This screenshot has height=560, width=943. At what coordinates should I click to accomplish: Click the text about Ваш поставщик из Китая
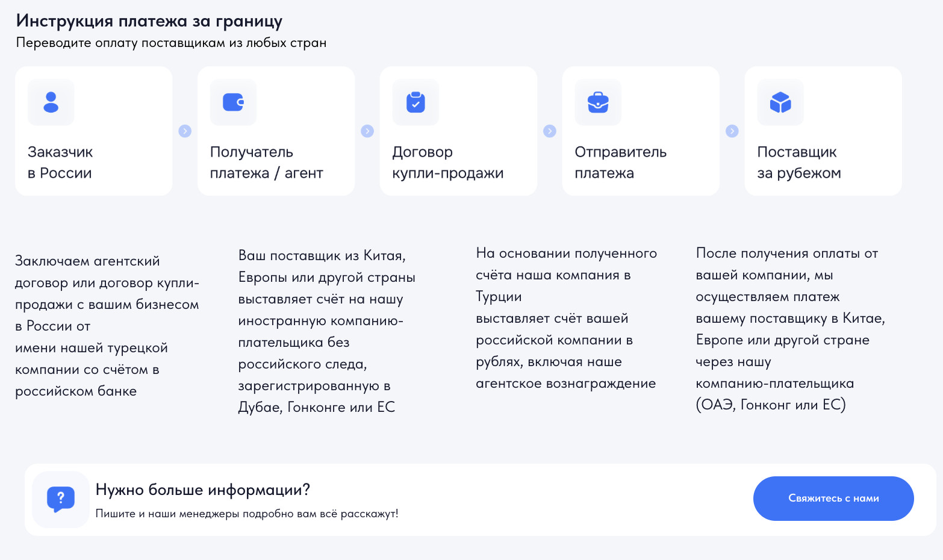(x=326, y=331)
